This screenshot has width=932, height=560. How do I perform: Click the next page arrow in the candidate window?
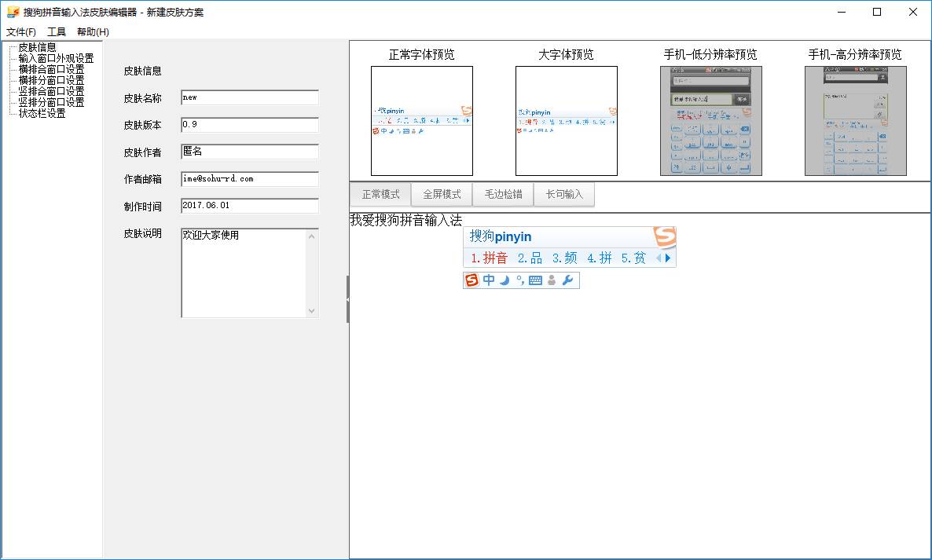(668, 258)
